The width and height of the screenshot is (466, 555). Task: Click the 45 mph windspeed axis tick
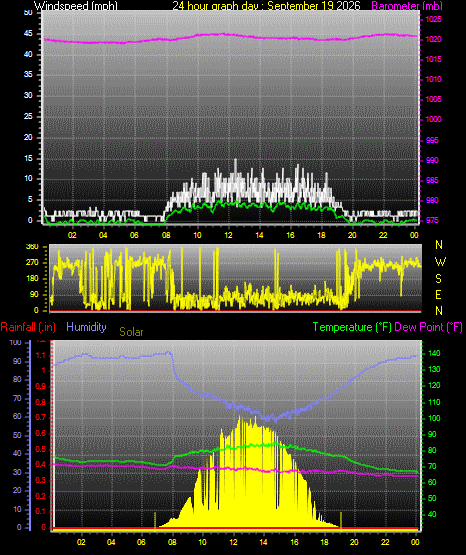tap(28, 34)
